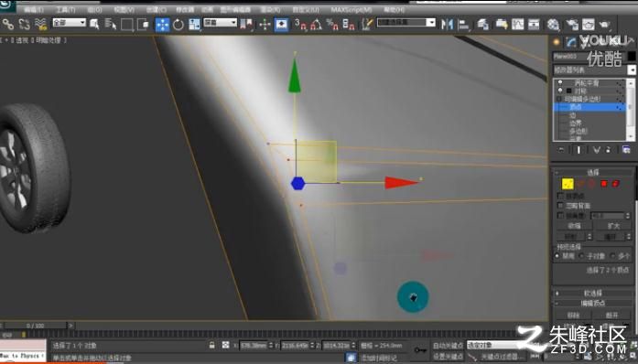
Task: Click the Mirror tool icon
Action: 448,25
